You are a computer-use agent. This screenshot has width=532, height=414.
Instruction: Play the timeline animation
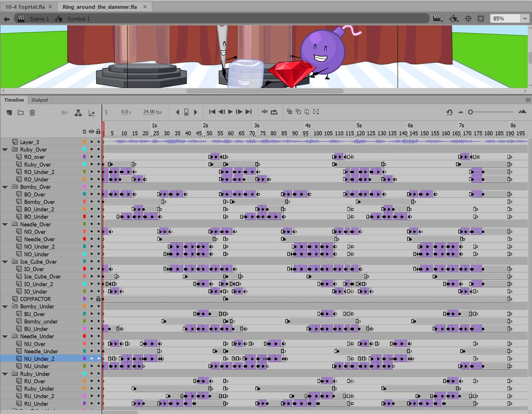[230, 112]
